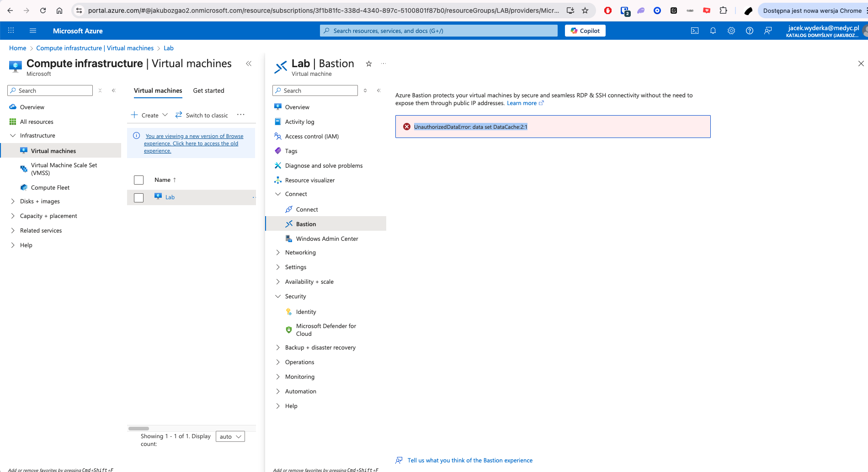Open the Copilot button
The width and height of the screenshot is (868, 472).
(585, 31)
